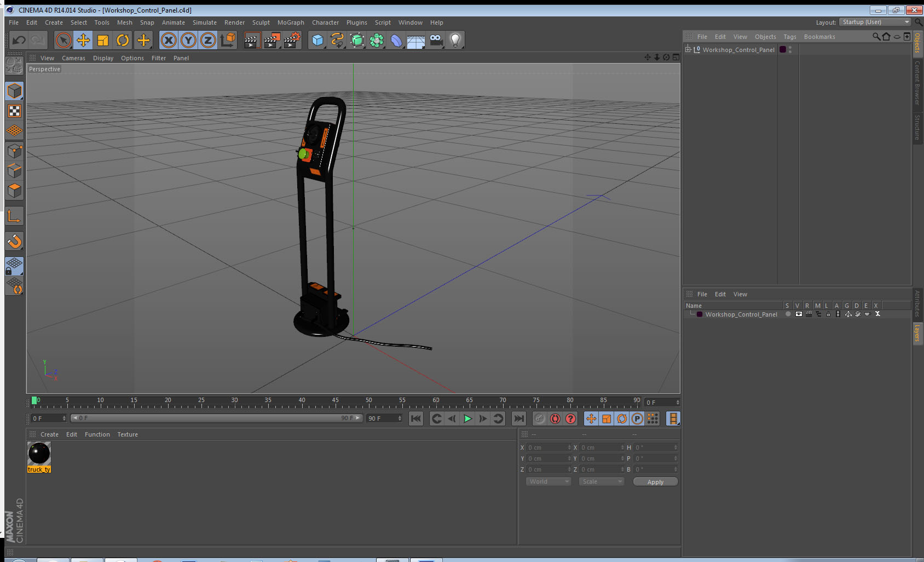The height and width of the screenshot is (562, 924).
Task: Toggle layer solo dot for Workshop_Control_Panel
Action: pos(788,314)
